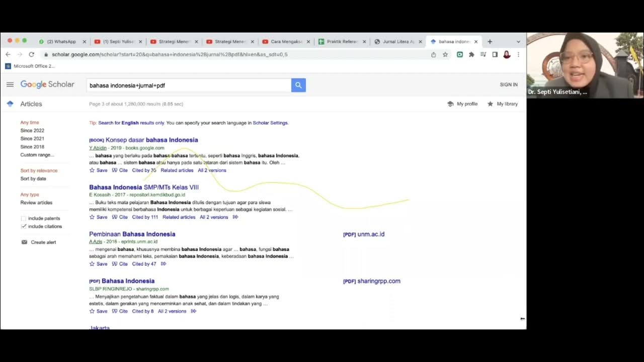Filter results Since 2018
644x362 pixels.
tap(32, 147)
